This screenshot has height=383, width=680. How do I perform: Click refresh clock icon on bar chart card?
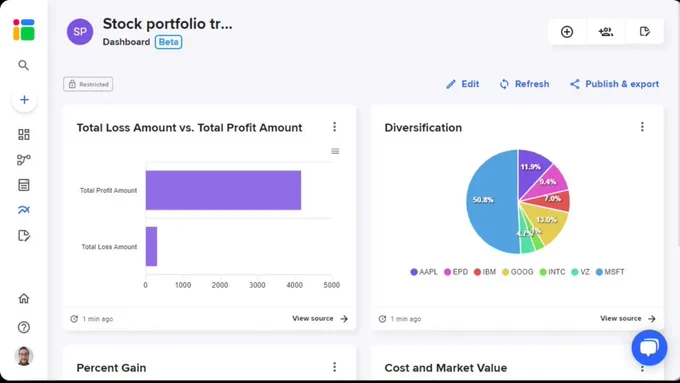(x=74, y=319)
